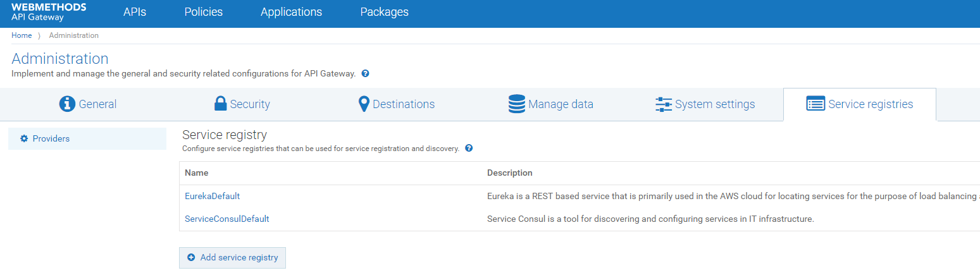
Task: Click the System settings sliders icon
Action: point(663,104)
